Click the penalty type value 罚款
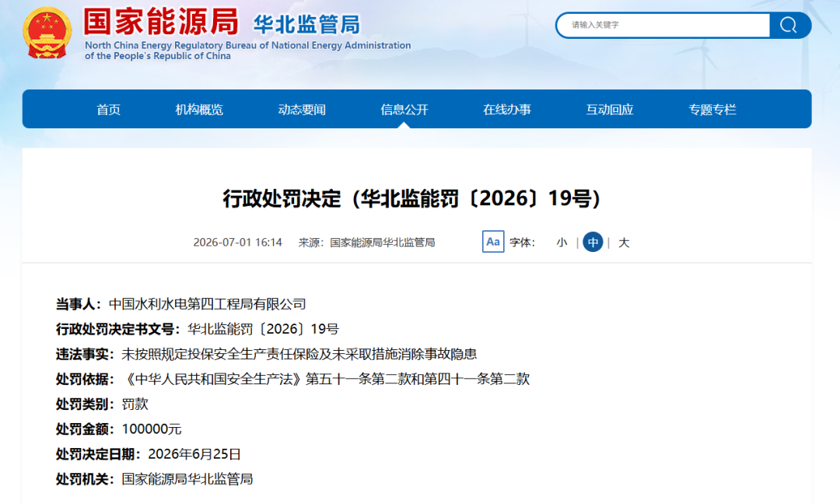Viewport: 840px width, 504px height. (x=135, y=404)
